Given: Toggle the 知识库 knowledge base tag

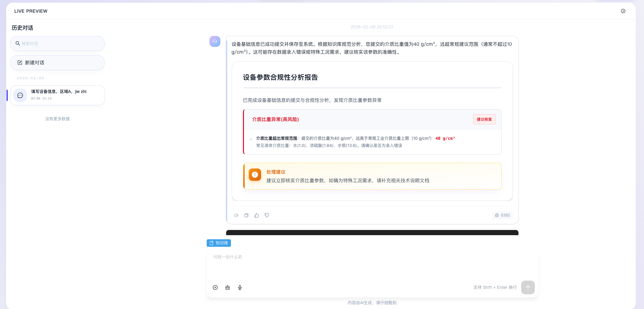Looking at the screenshot, I should point(219,243).
